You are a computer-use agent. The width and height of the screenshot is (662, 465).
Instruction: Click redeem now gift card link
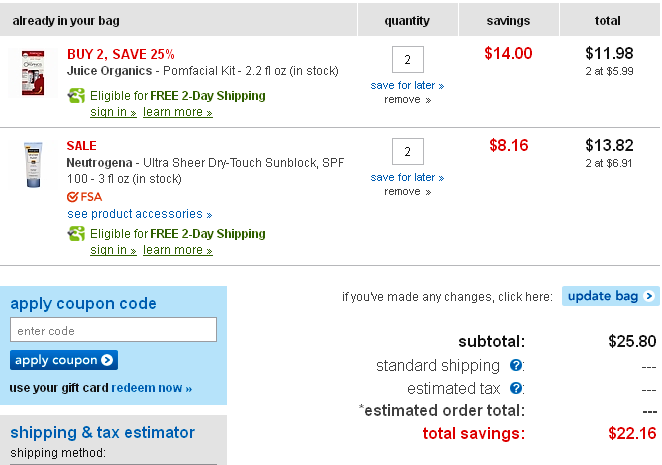coord(152,387)
